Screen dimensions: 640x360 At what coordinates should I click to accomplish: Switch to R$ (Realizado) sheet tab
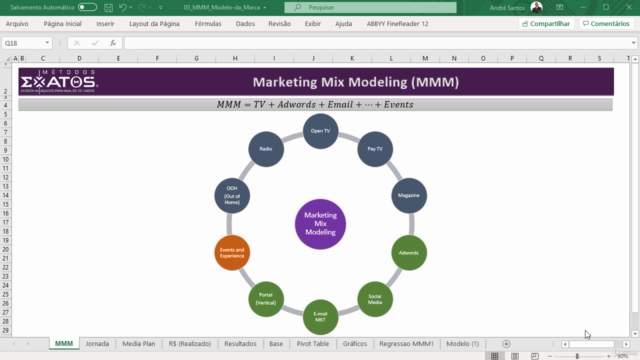(x=190, y=344)
